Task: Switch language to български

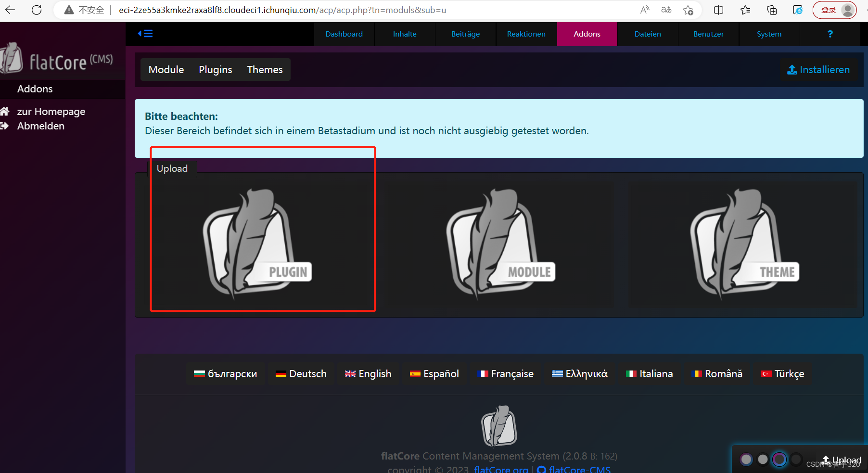Action: point(226,374)
